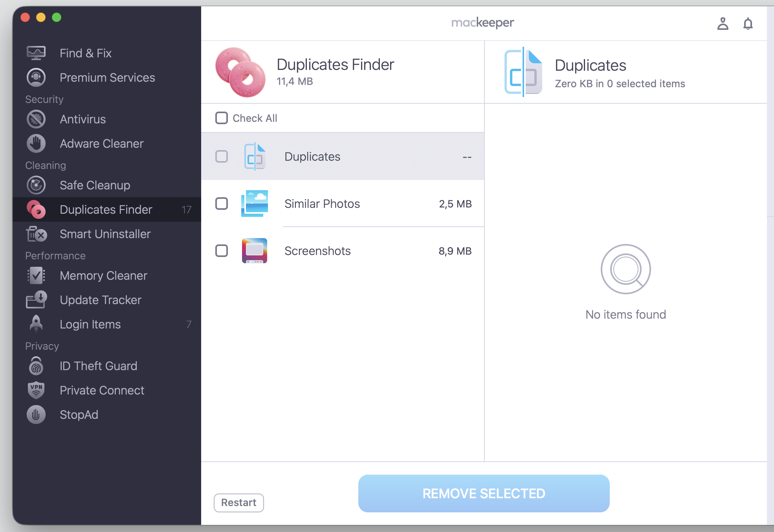This screenshot has width=774, height=532.
Task: Click the StopAd hand icon
Action: (36, 415)
